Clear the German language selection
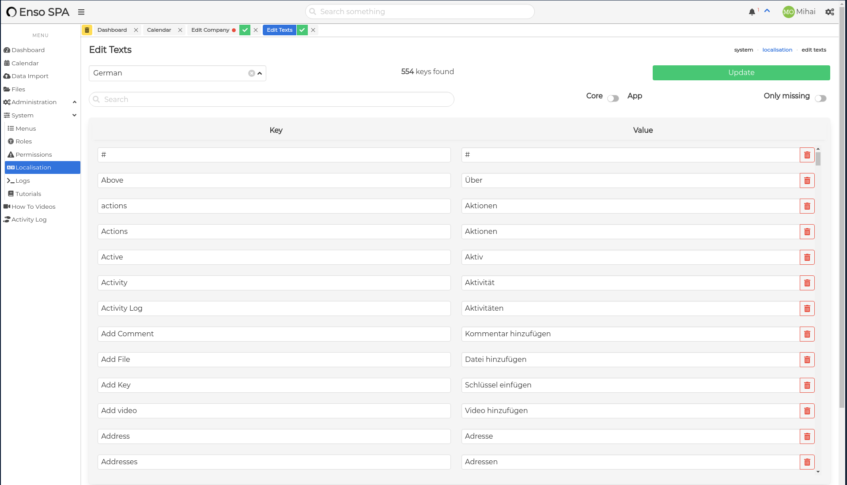The width and height of the screenshot is (847, 485). (251, 73)
